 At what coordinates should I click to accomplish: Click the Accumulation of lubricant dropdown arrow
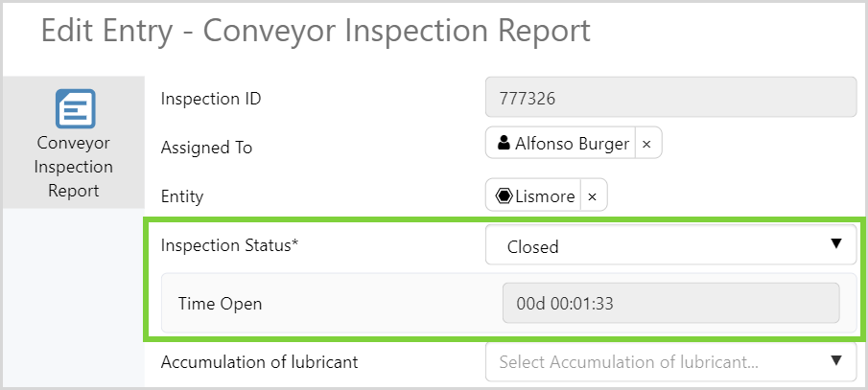click(835, 361)
